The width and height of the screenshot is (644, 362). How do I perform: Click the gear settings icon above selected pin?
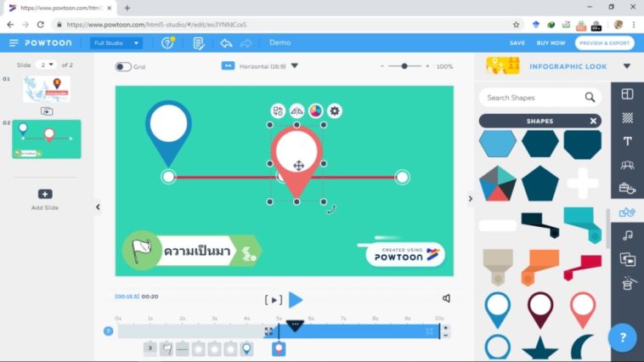(x=335, y=110)
